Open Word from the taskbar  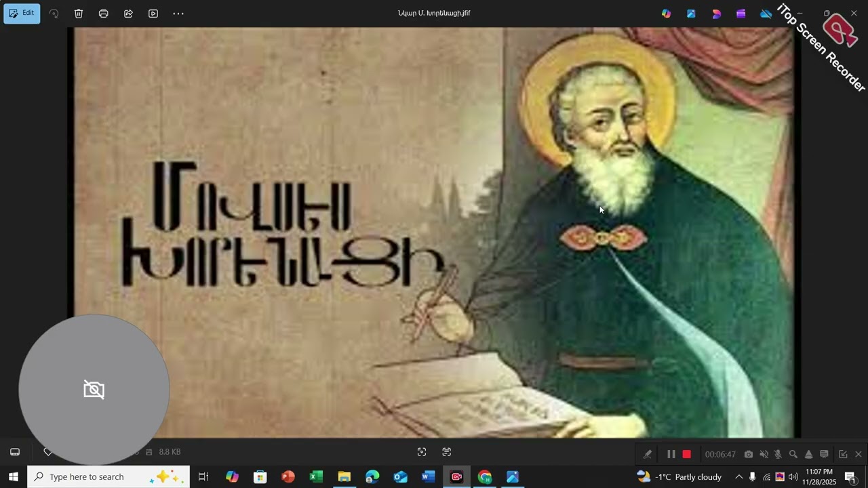(x=428, y=476)
